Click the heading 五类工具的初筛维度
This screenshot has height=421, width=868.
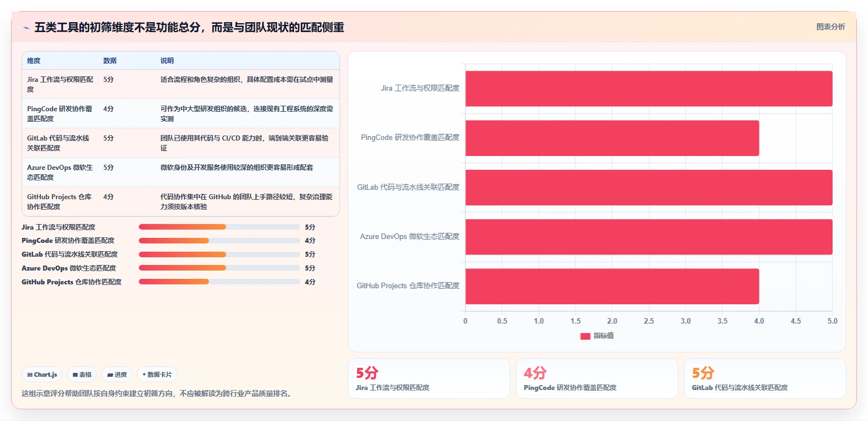coord(189,27)
